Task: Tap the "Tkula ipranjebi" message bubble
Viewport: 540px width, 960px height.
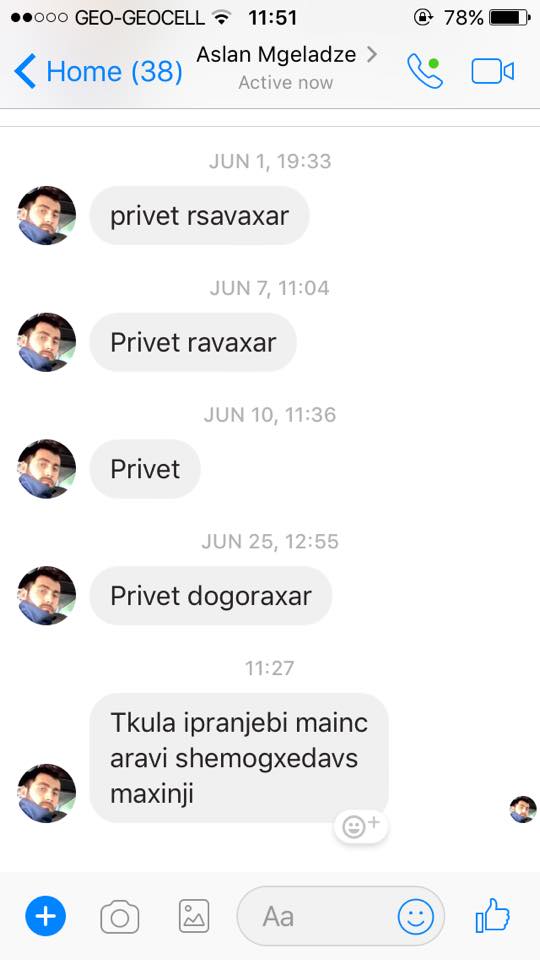Action: pos(239,758)
